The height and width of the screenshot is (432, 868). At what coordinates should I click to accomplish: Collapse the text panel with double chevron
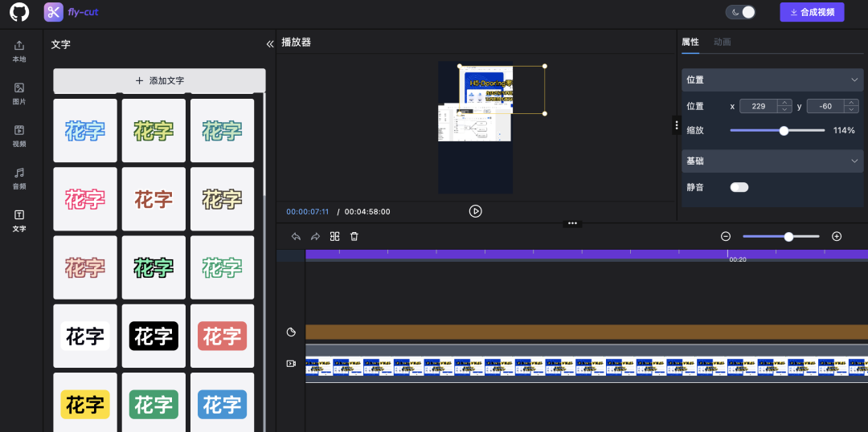[x=270, y=44]
